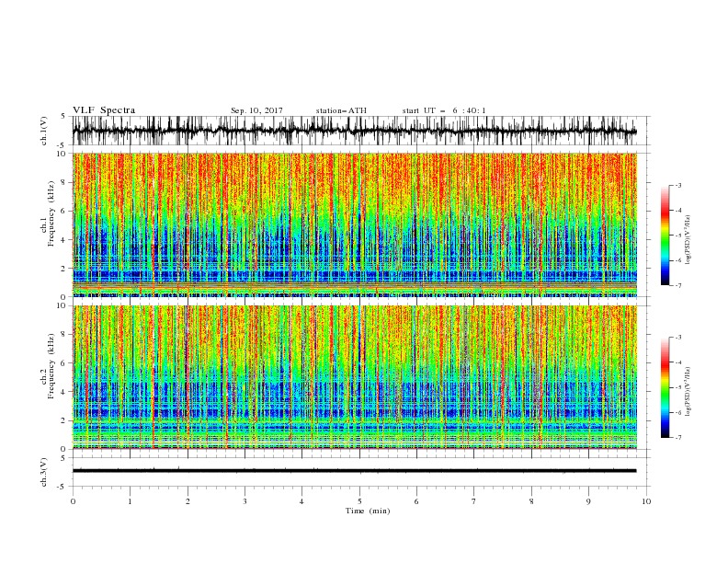The width and height of the screenshot is (728, 563).
Task: Click the "-3" label on ch.1 color bar
Action: tap(678, 185)
